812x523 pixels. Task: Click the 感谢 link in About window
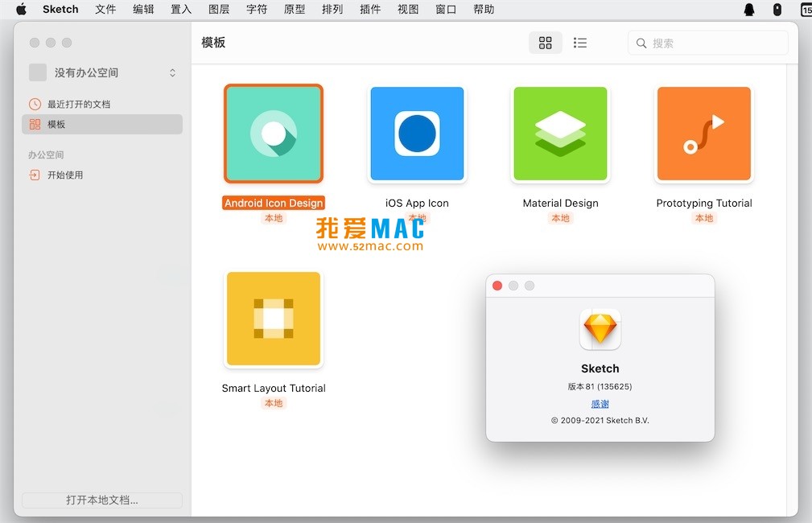600,404
